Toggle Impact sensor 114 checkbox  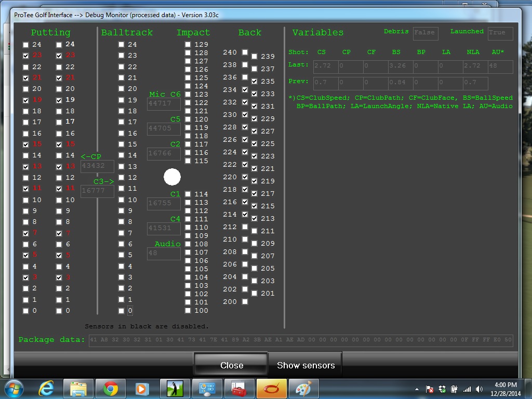click(188, 194)
